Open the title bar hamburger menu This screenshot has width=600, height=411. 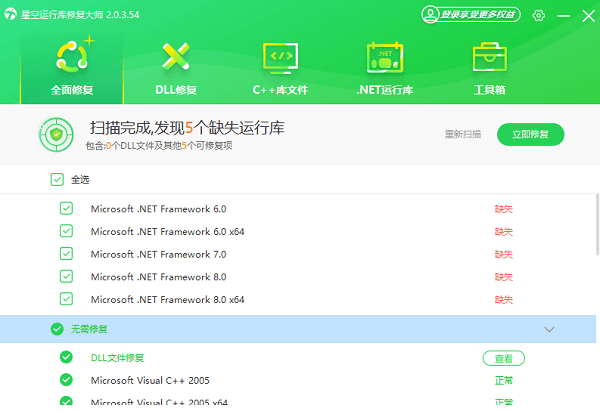click(x=566, y=15)
